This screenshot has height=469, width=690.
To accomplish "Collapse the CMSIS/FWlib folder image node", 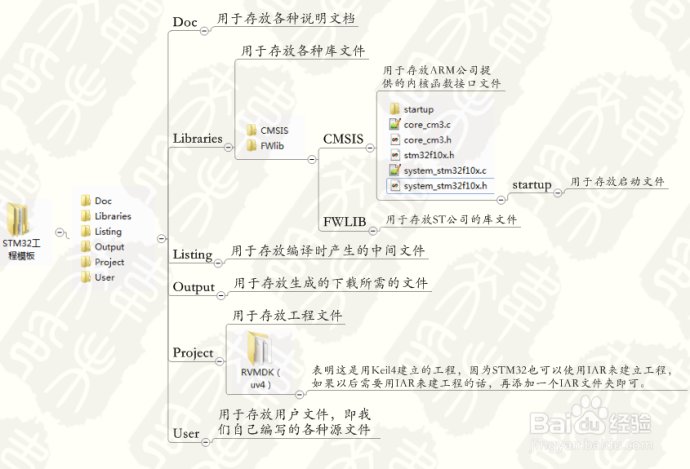I will [x=312, y=159].
